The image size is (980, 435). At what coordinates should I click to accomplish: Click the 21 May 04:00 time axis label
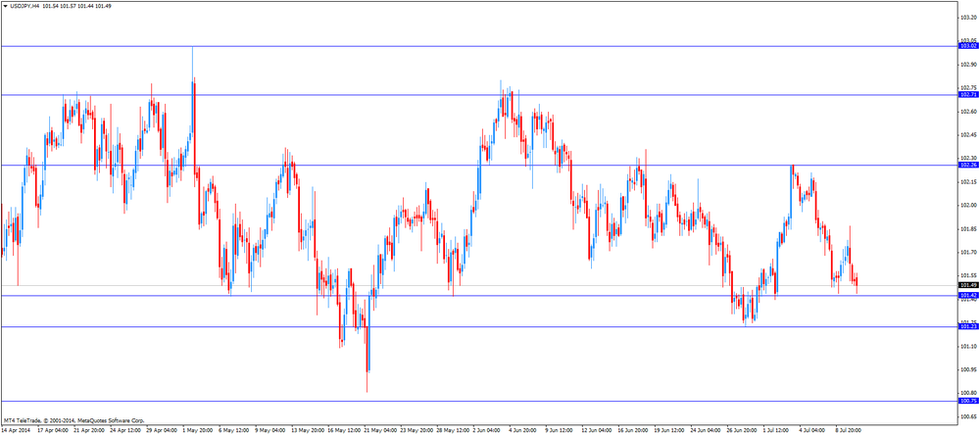pyautogui.click(x=380, y=430)
